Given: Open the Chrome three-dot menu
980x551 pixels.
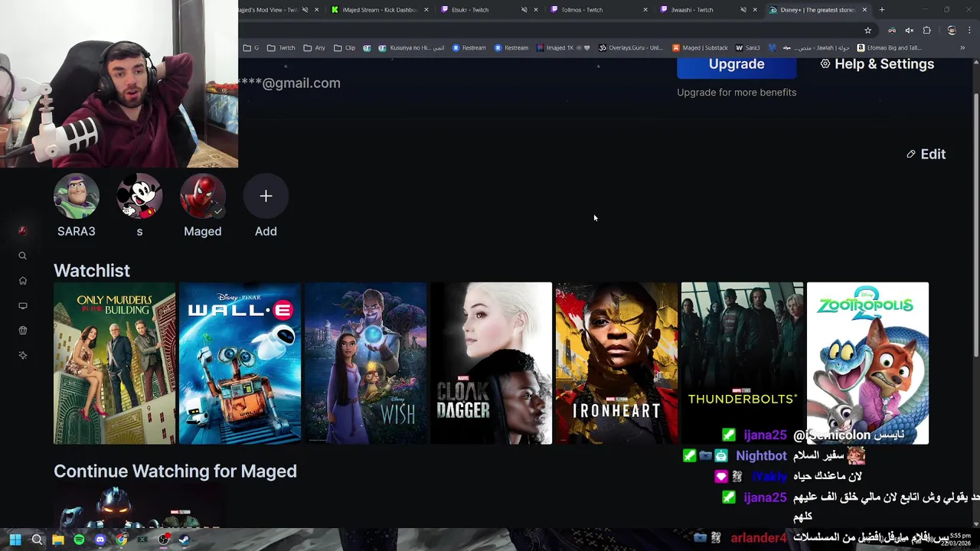Looking at the screenshot, I should click(x=969, y=31).
